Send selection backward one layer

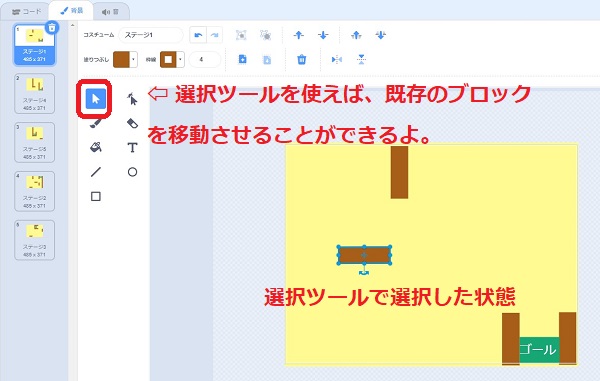coord(323,35)
